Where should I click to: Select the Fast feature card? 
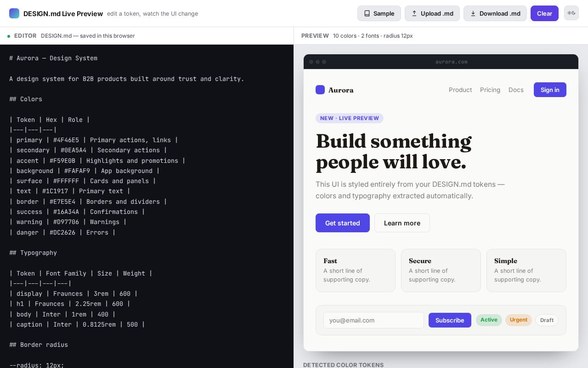pos(356,270)
